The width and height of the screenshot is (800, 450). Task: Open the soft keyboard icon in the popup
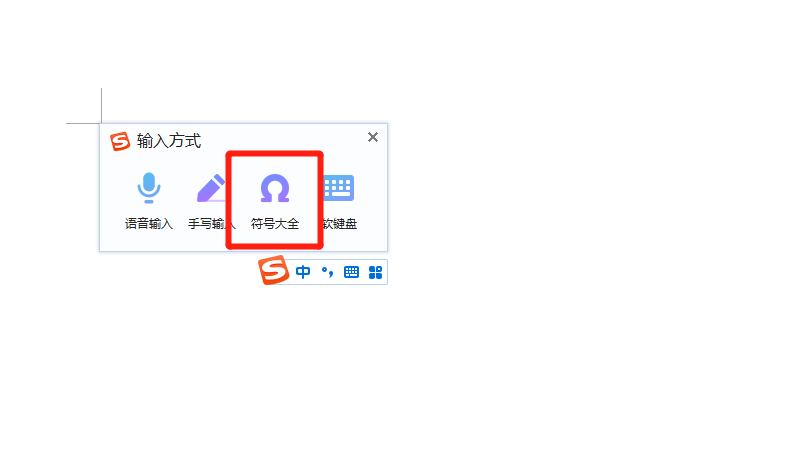tap(339, 188)
